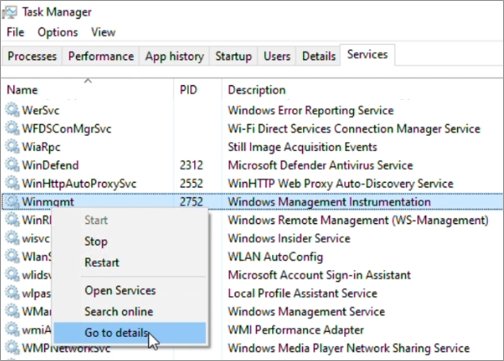
Task: Open the Options menu
Action: tap(58, 32)
